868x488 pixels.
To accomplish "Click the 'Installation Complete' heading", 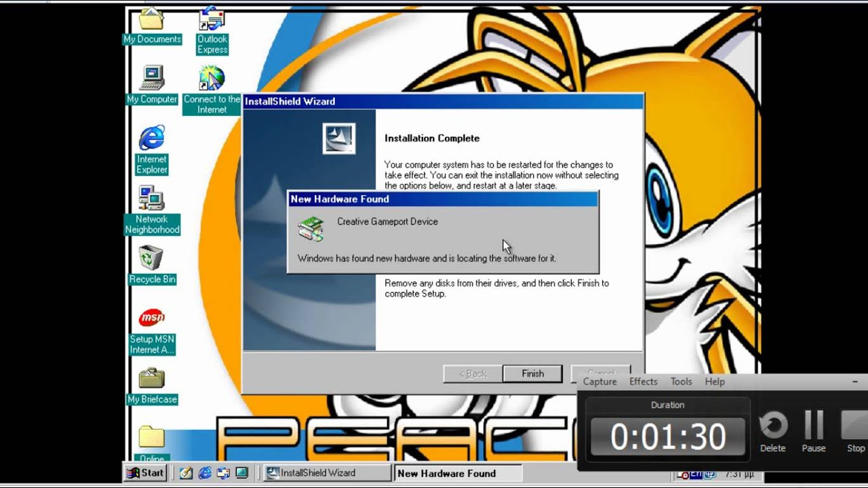I will pyautogui.click(x=432, y=138).
